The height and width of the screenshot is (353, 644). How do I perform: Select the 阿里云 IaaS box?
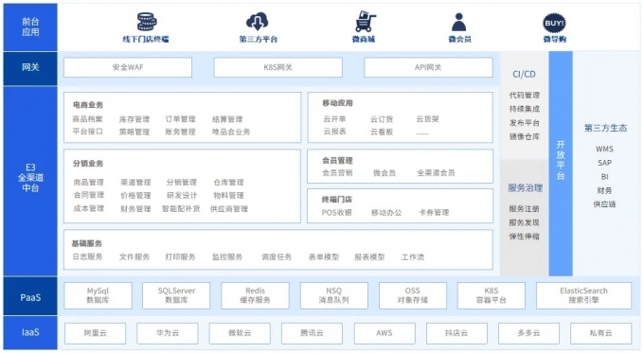pos(95,333)
